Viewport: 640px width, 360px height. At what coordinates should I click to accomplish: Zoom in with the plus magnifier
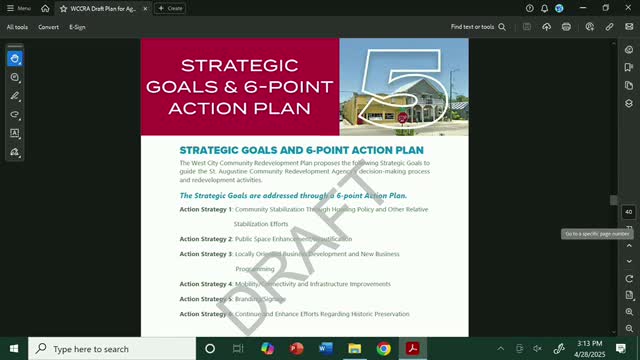pos(629,312)
